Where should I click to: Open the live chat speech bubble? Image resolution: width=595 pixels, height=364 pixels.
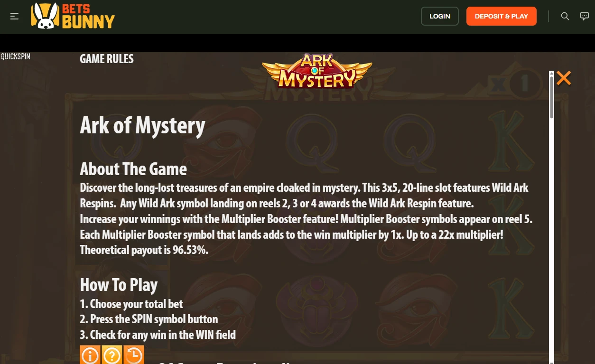(x=585, y=16)
